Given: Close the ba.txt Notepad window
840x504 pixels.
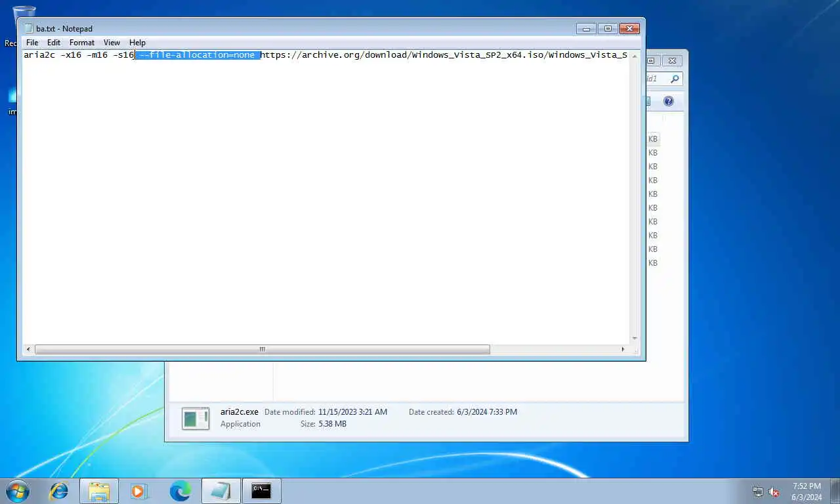Looking at the screenshot, I should click(629, 28).
